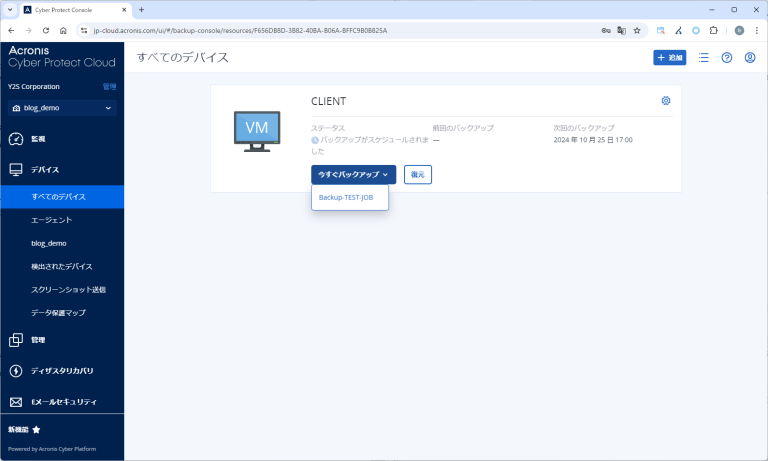Click the 管理 management sidebar icon
Image resolution: width=768 pixels, height=461 pixels.
pos(16,340)
